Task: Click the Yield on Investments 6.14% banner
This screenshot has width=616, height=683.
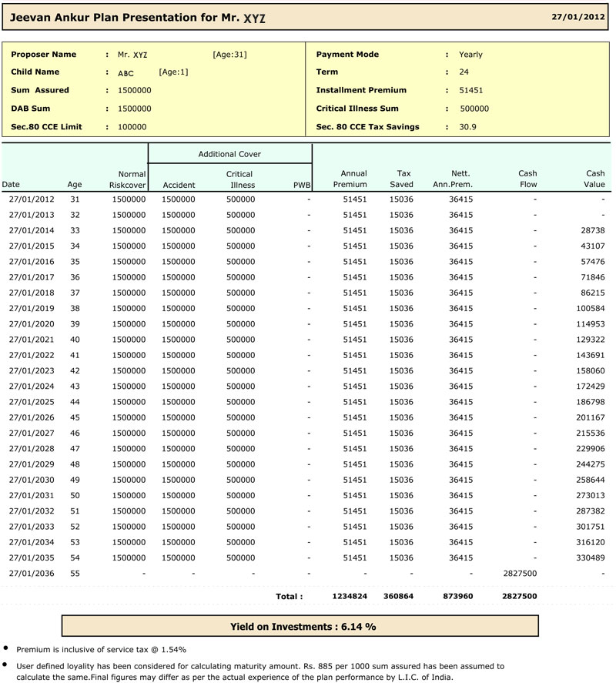Action: [300, 626]
